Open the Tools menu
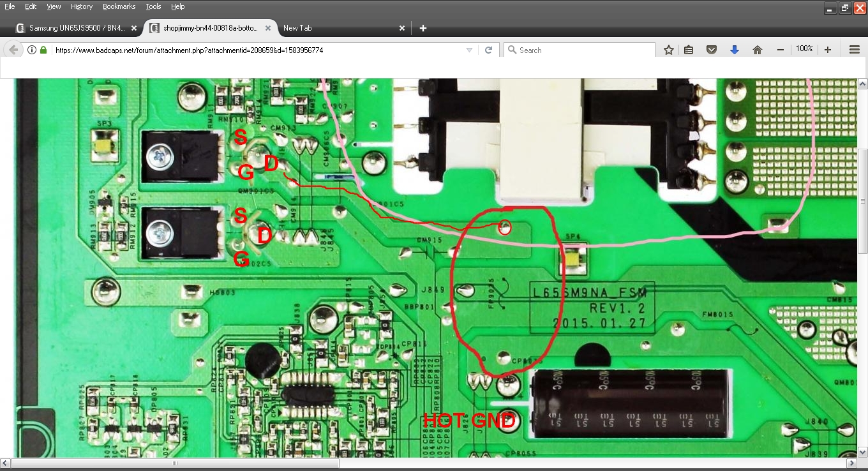 (x=153, y=6)
